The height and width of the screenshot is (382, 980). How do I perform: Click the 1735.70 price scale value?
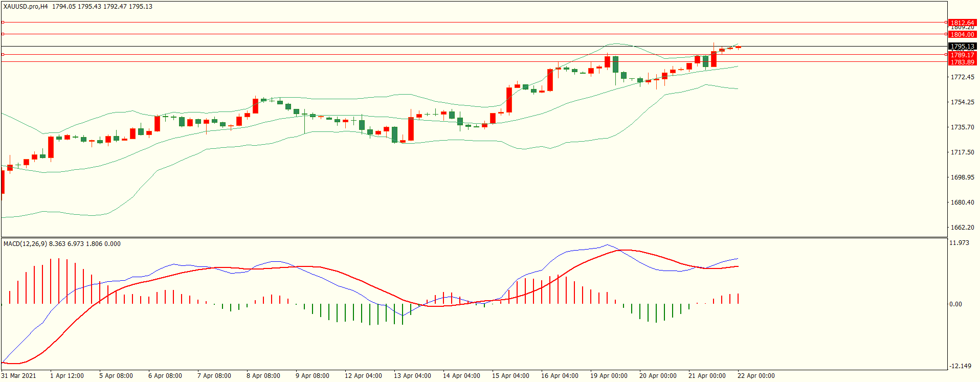point(962,127)
